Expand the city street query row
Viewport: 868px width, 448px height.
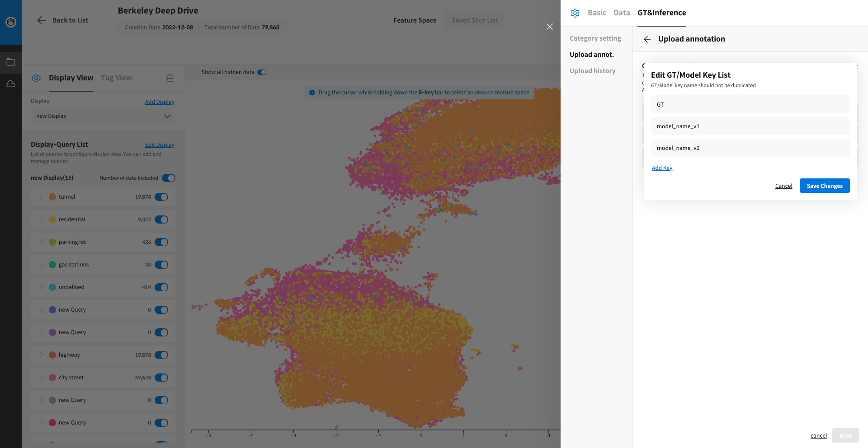[42, 378]
